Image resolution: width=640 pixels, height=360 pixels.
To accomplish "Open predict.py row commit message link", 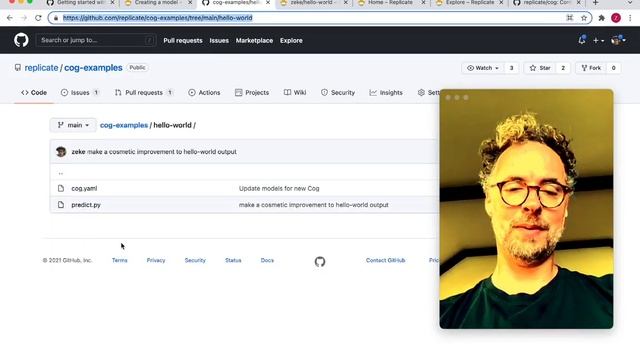I will [313, 205].
